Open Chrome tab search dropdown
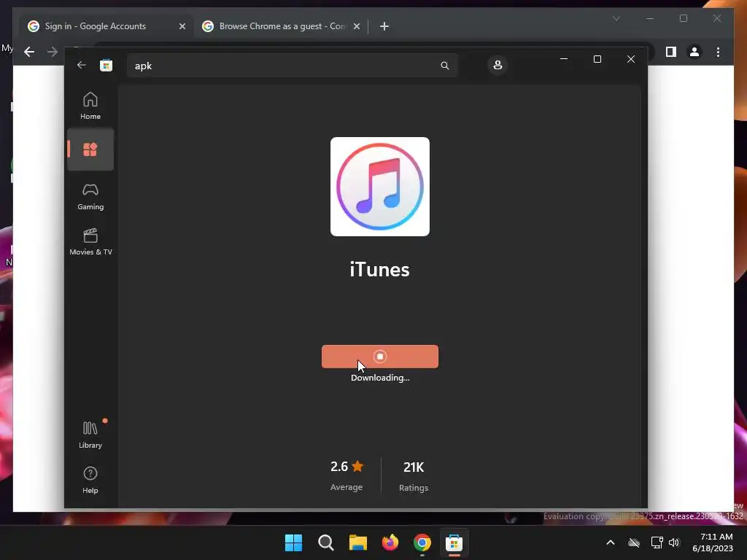The height and width of the screenshot is (560, 747). click(616, 18)
